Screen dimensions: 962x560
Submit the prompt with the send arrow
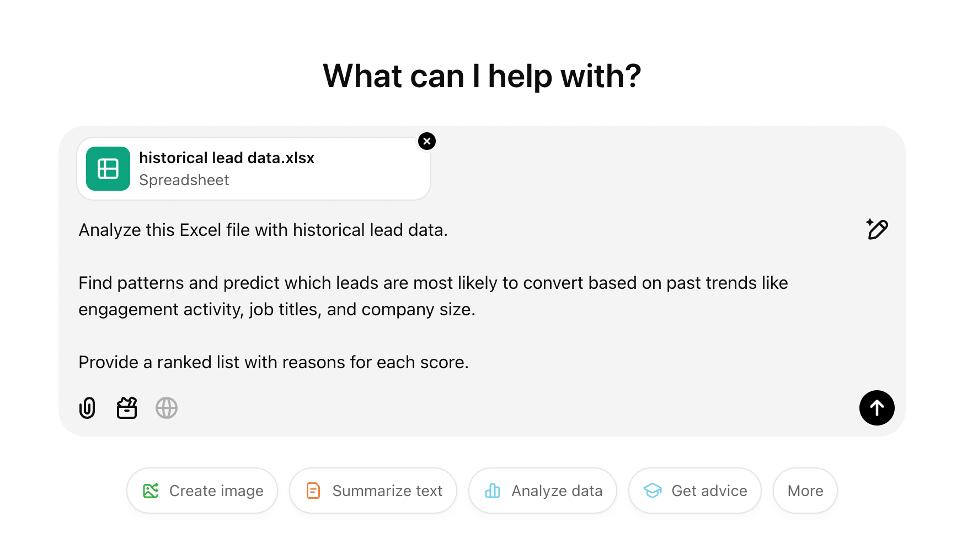pyautogui.click(x=877, y=408)
